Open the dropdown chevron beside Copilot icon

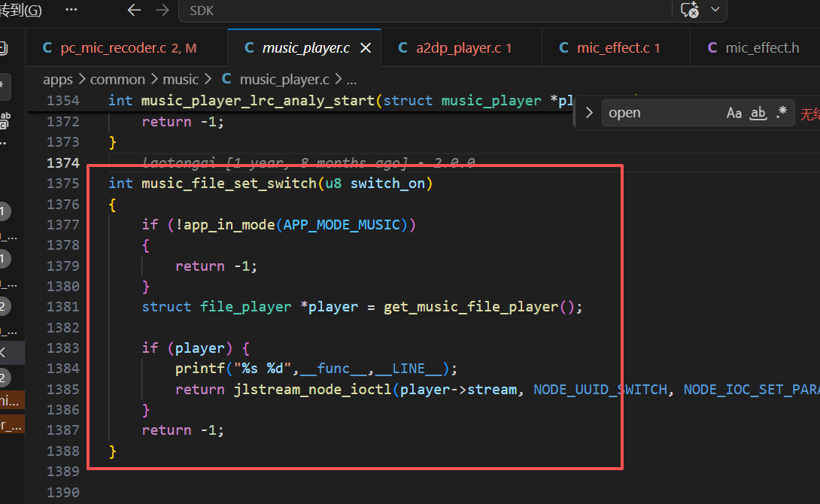715,10
